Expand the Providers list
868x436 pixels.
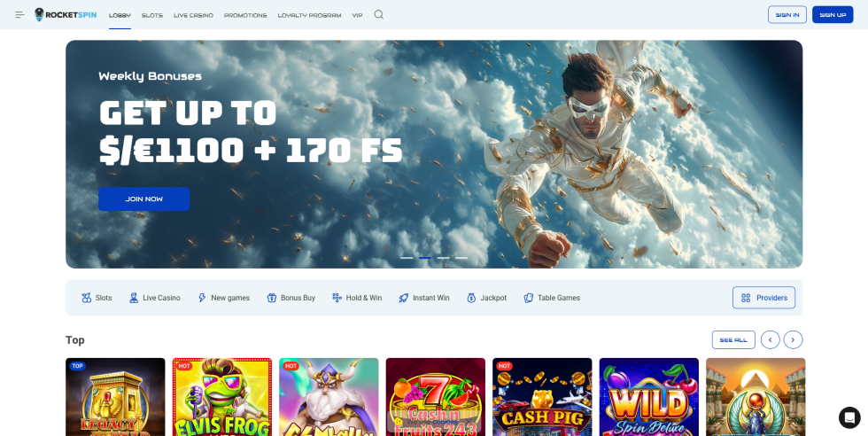click(763, 298)
